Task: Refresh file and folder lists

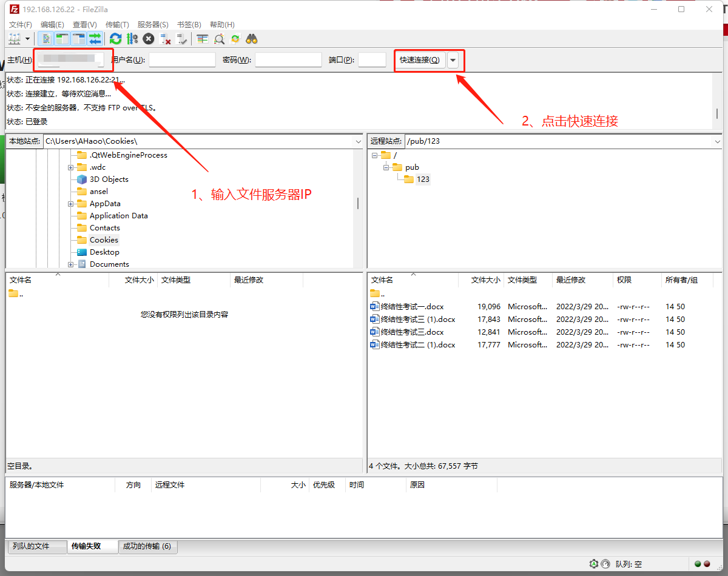Action: 115,39
